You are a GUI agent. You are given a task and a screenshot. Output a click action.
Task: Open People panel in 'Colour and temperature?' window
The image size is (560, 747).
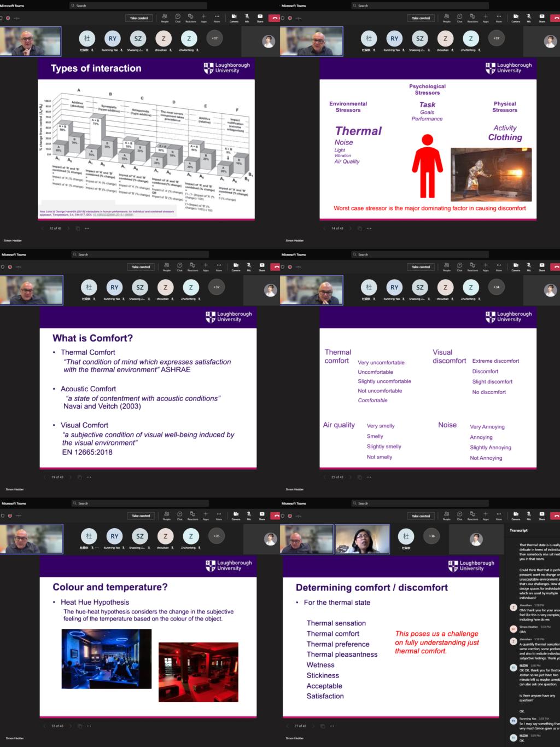(x=167, y=516)
